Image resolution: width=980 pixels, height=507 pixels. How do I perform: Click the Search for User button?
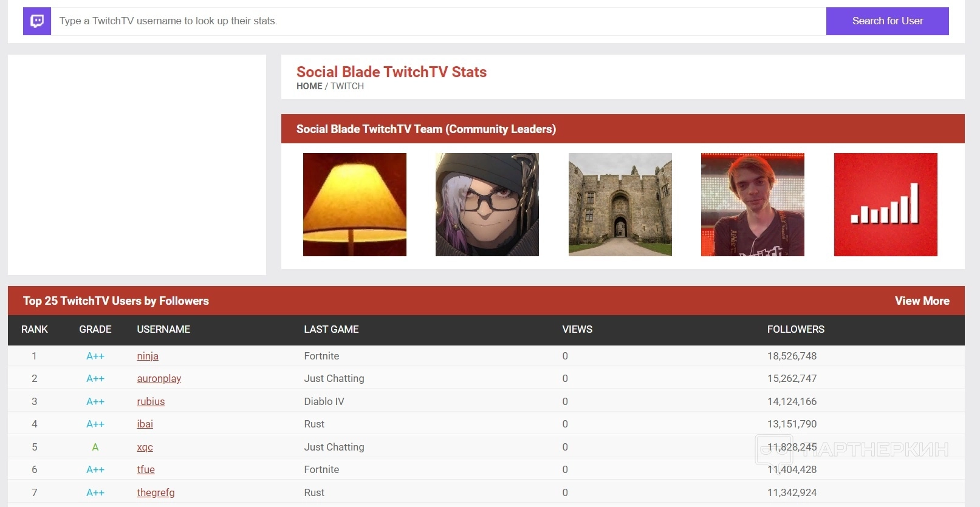[887, 21]
